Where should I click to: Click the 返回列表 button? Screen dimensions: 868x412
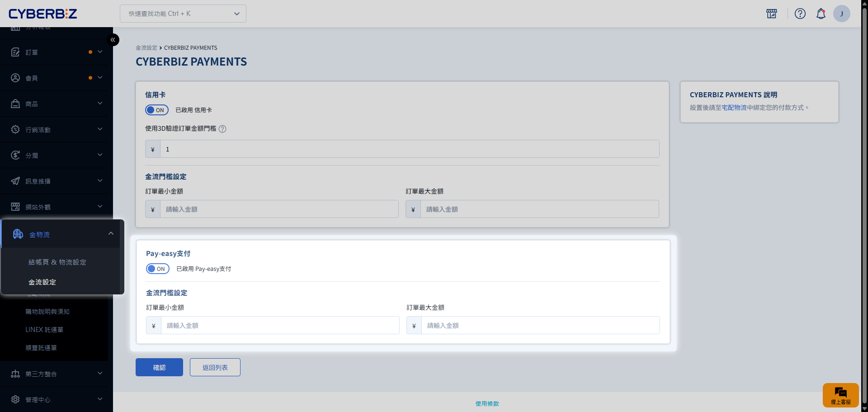215,367
